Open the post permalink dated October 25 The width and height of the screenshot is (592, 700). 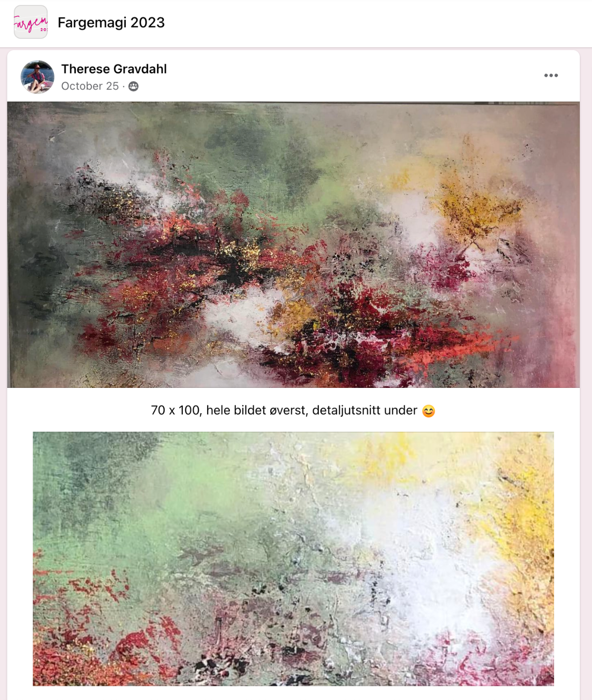(x=90, y=86)
